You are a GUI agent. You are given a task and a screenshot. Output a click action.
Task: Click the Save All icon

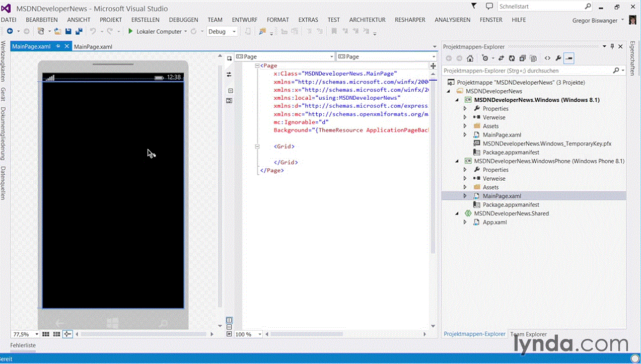point(79,31)
